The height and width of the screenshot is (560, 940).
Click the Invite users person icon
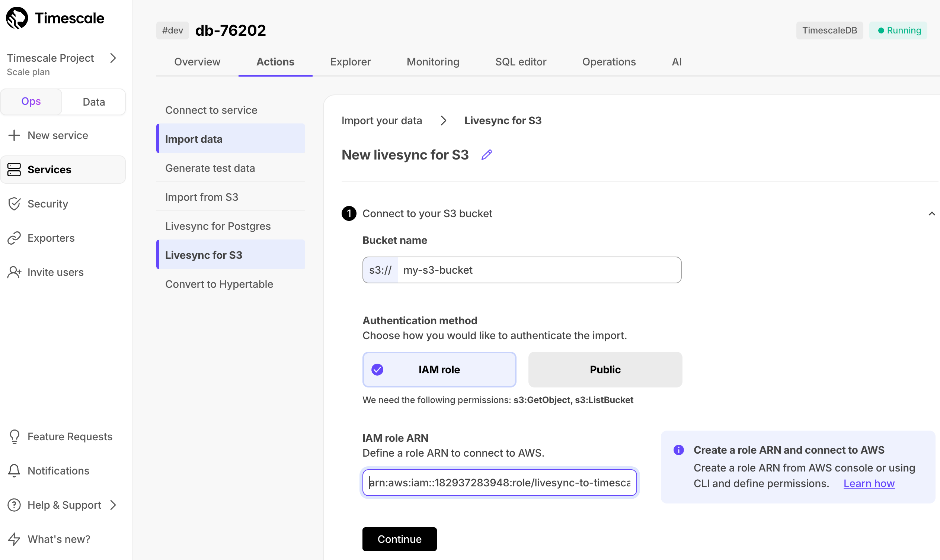tap(14, 272)
